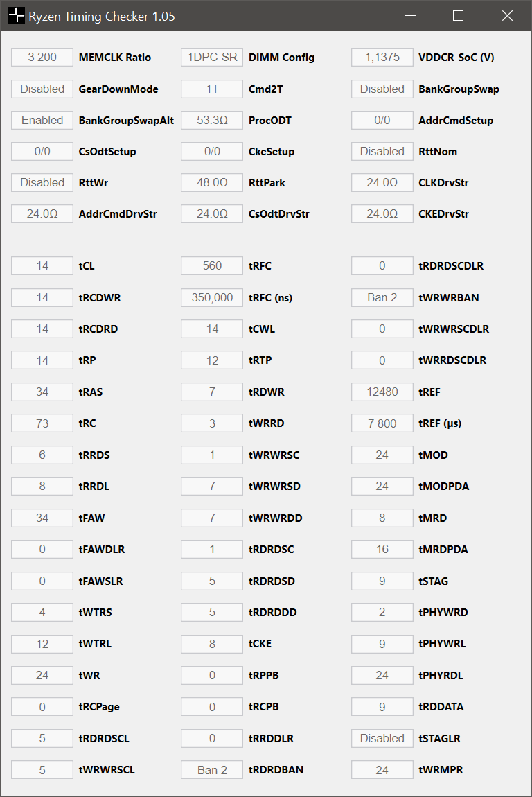Click the tREF 12480 value box
532x797 pixels.
tap(382, 392)
